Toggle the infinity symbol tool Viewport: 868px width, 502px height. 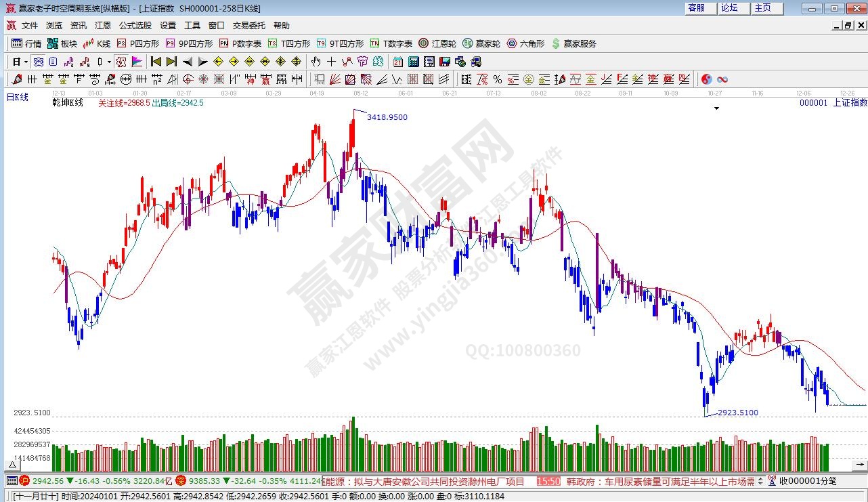tap(722, 79)
